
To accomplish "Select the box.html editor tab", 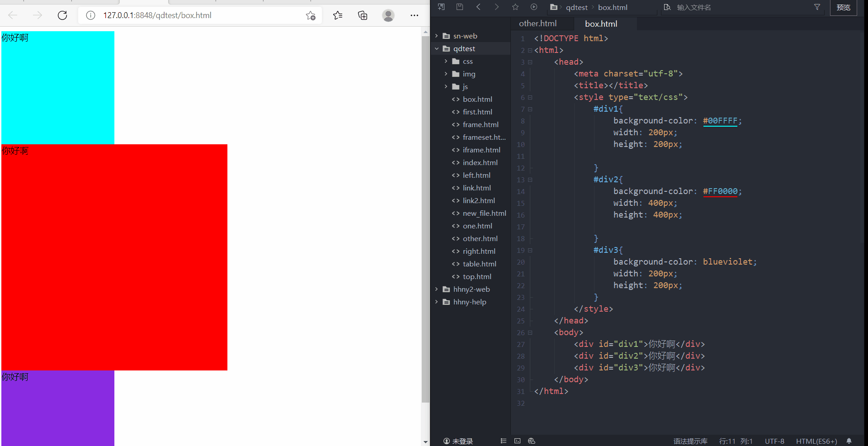I will tap(601, 24).
